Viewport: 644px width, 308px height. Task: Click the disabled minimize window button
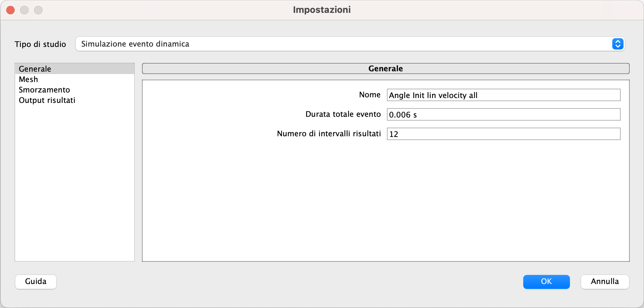tap(24, 10)
